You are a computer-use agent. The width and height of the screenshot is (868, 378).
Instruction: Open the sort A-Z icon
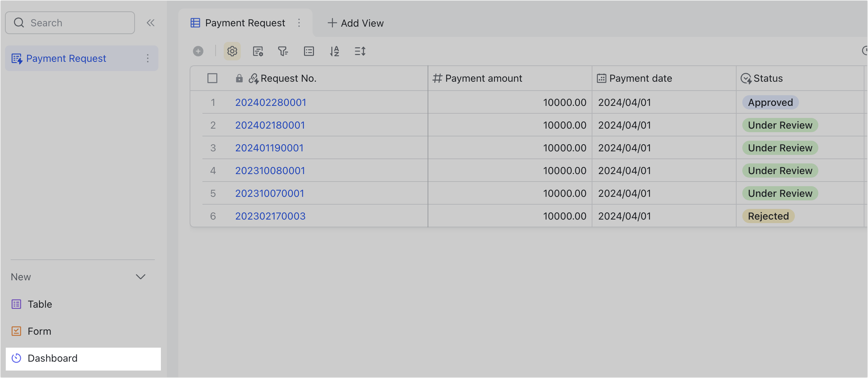point(335,51)
